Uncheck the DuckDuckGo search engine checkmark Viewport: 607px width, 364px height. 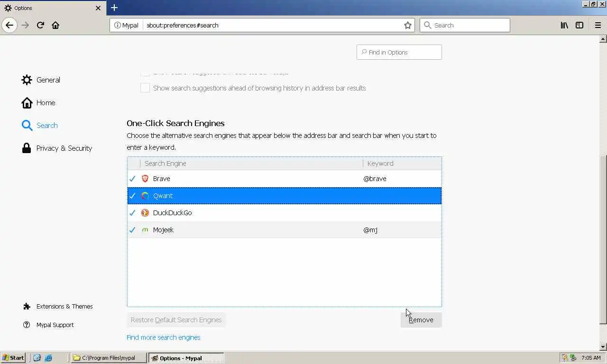coord(132,213)
